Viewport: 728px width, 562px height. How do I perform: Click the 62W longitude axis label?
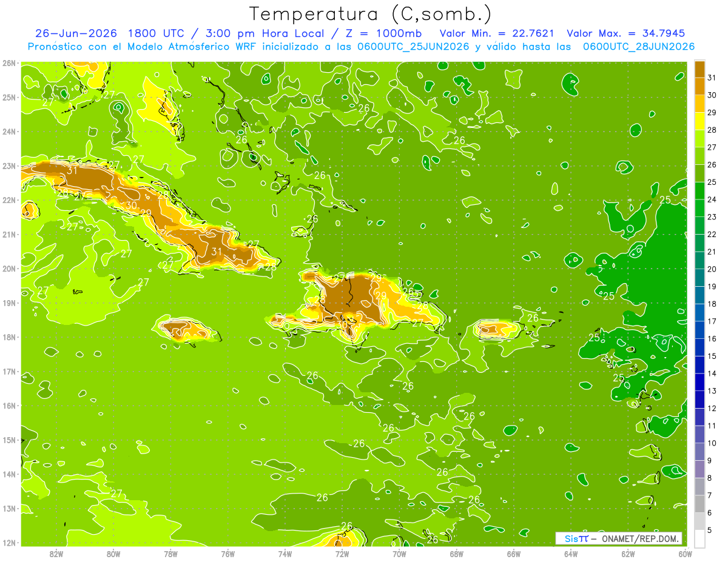click(628, 554)
